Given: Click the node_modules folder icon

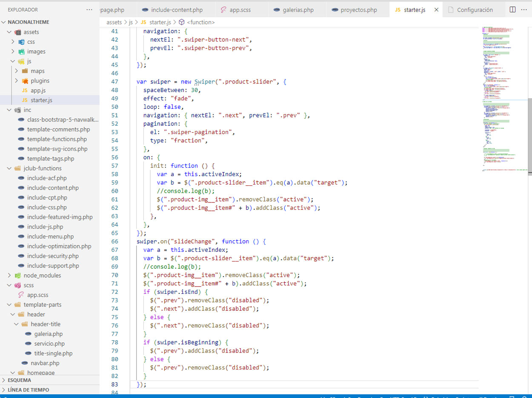Looking at the screenshot, I should coord(18,276).
